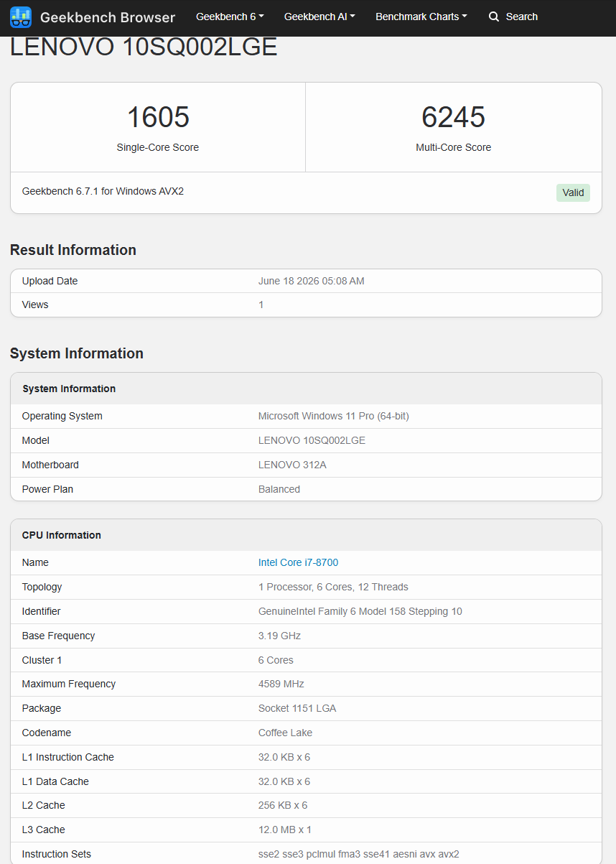Expand the Geekbench 6 dropdown menu
Screen dimensions: 616x864
(230, 17)
